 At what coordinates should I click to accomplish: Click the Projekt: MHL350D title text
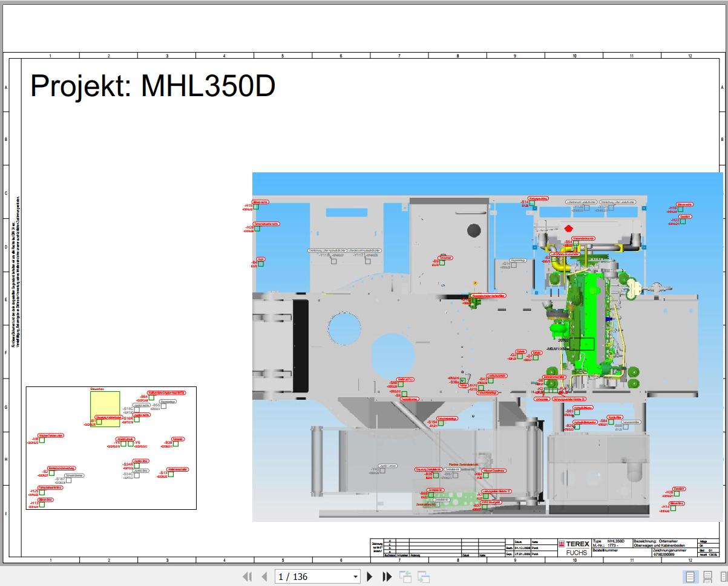(x=152, y=85)
